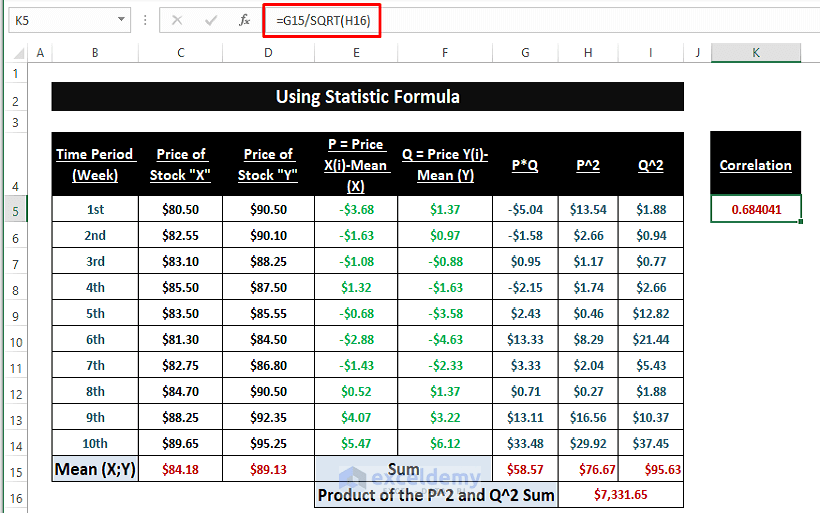Select row 1 header

click(x=15, y=73)
